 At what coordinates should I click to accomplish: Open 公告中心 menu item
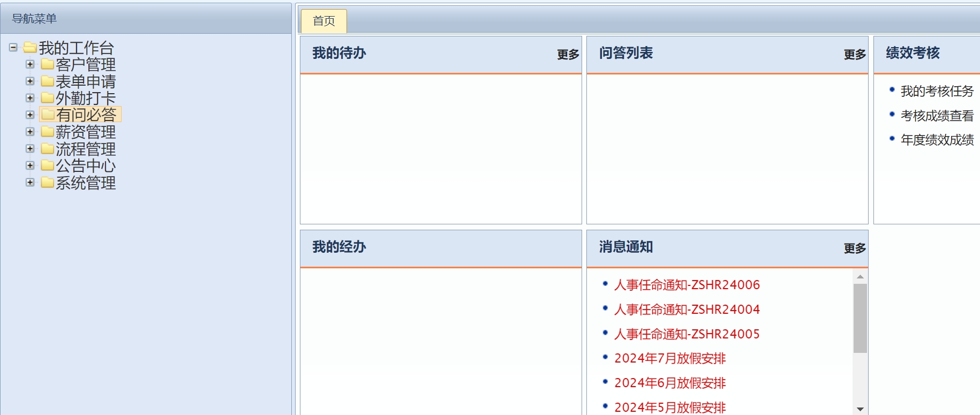86,165
